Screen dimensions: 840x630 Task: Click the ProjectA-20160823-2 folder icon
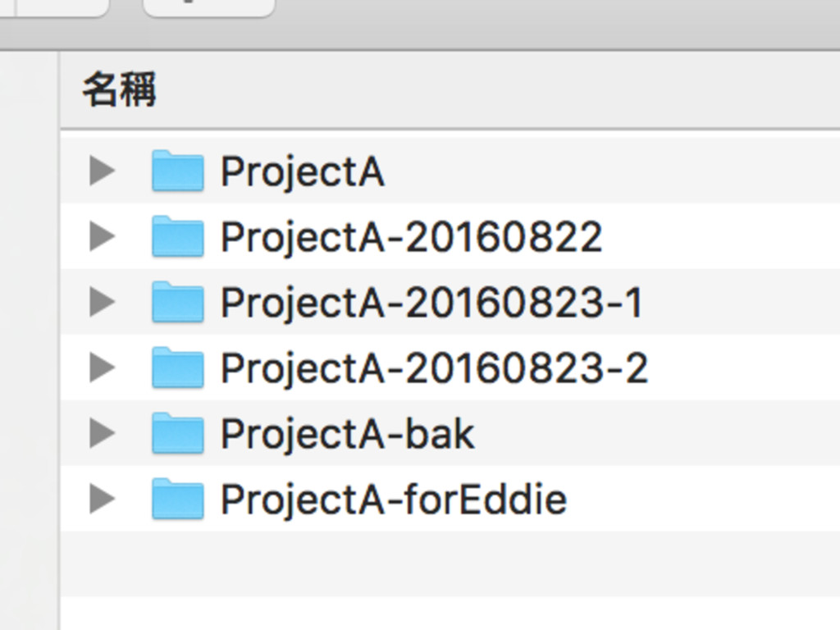(x=177, y=368)
